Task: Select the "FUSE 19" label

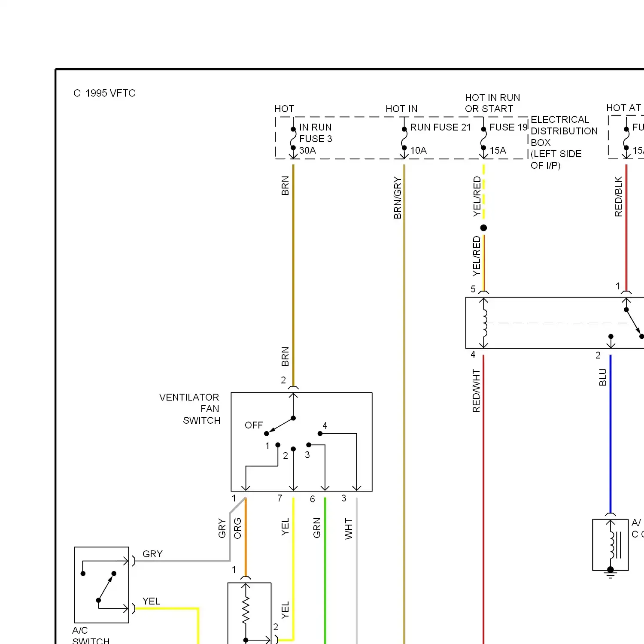Action: (508, 127)
